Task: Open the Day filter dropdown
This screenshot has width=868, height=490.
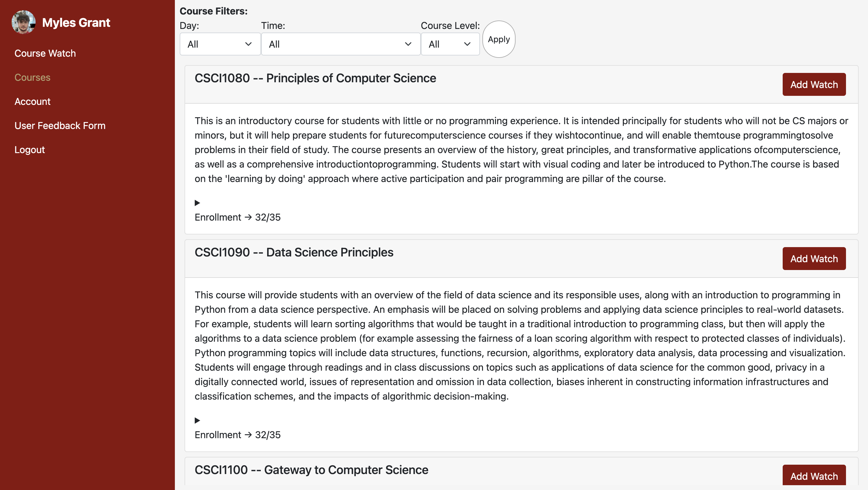Action: point(220,44)
